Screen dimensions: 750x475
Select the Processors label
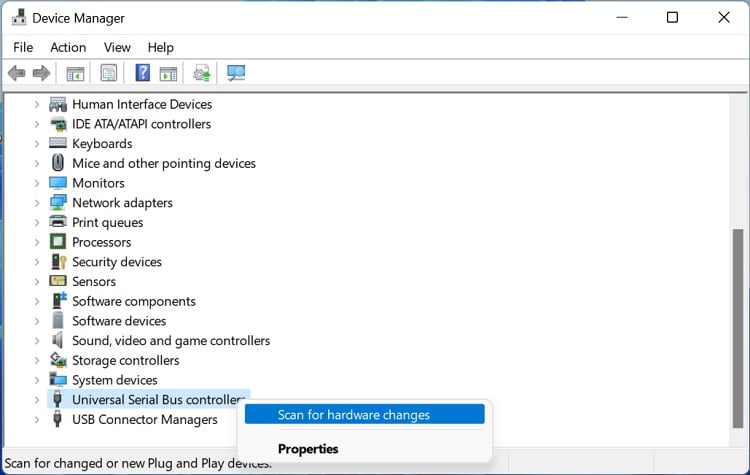(x=101, y=242)
